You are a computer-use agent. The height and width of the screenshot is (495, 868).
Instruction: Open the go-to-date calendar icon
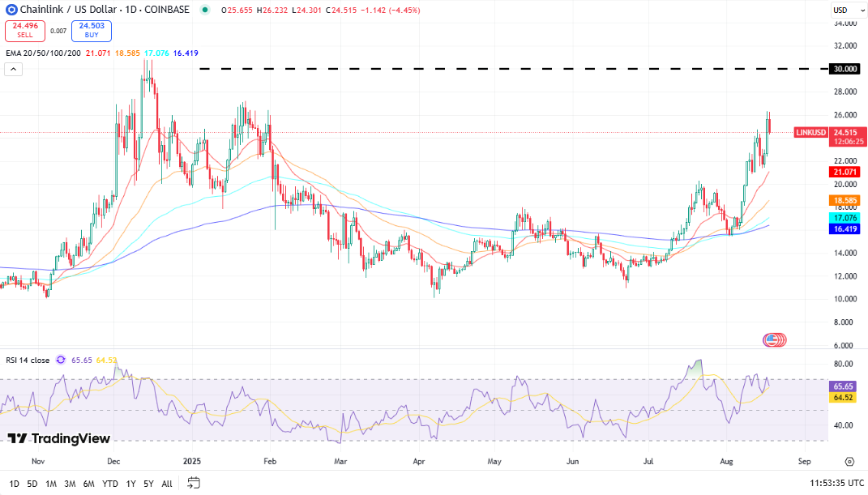point(193,483)
